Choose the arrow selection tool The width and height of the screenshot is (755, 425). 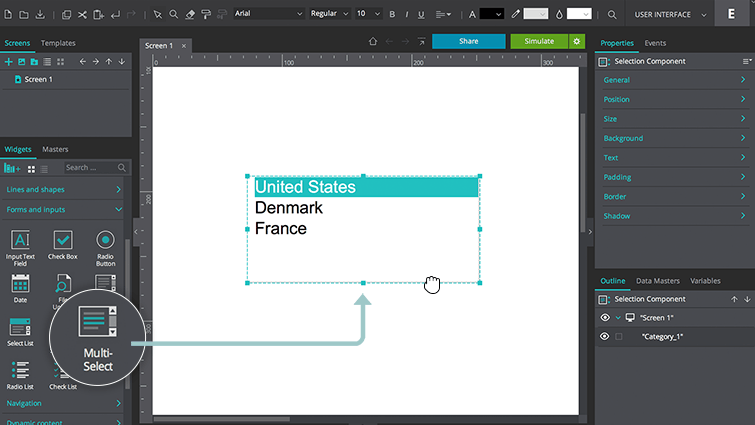[x=157, y=14]
